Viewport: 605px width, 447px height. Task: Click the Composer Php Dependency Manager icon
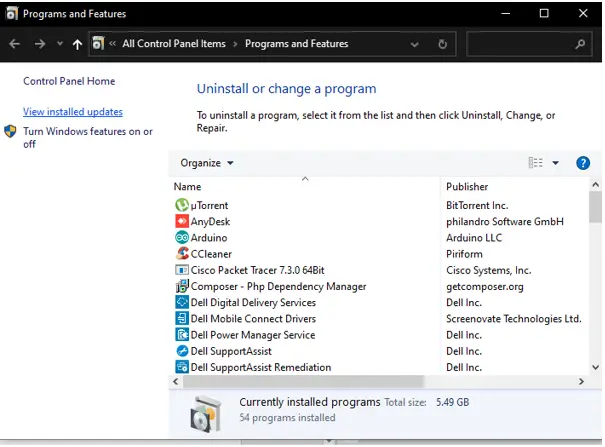[x=182, y=286]
